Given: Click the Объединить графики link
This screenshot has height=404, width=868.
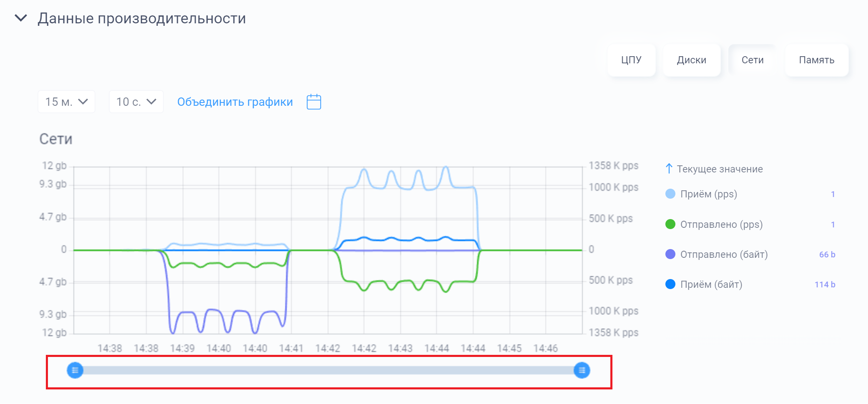Looking at the screenshot, I should tap(235, 102).
